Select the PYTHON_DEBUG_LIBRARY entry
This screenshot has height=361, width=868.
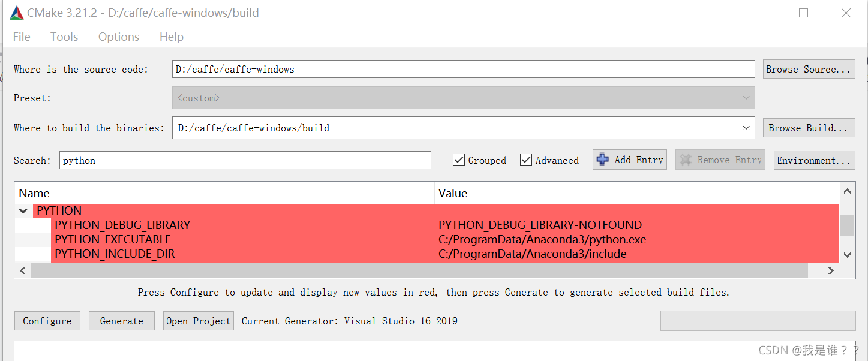(122, 225)
